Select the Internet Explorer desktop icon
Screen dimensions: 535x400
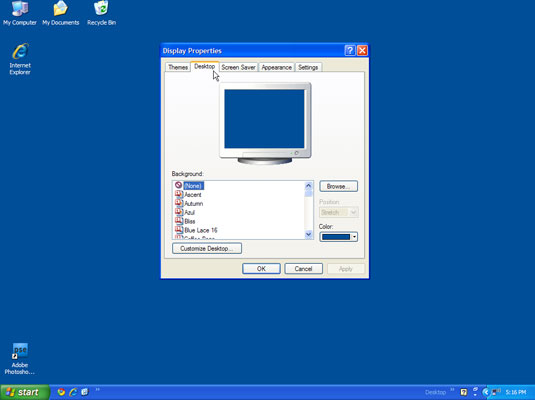[x=20, y=59]
